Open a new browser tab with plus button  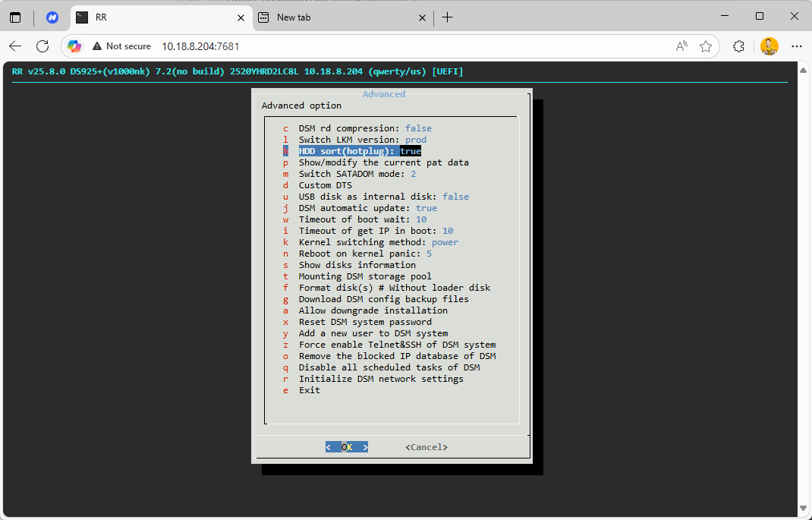(448, 17)
